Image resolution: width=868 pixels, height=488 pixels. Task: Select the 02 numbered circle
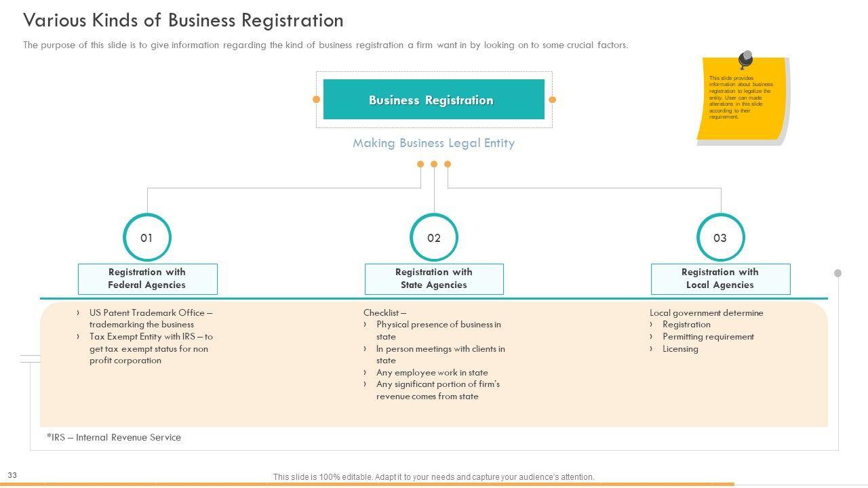point(434,238)
